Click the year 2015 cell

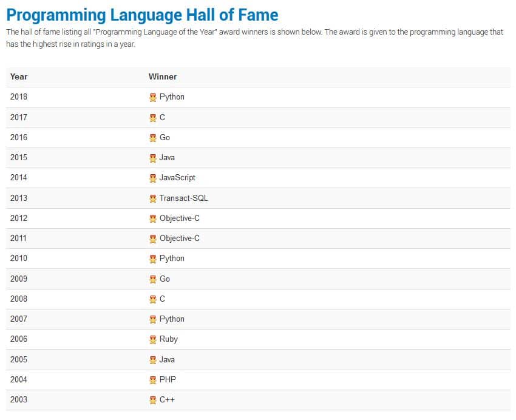(x=19, y=158)
